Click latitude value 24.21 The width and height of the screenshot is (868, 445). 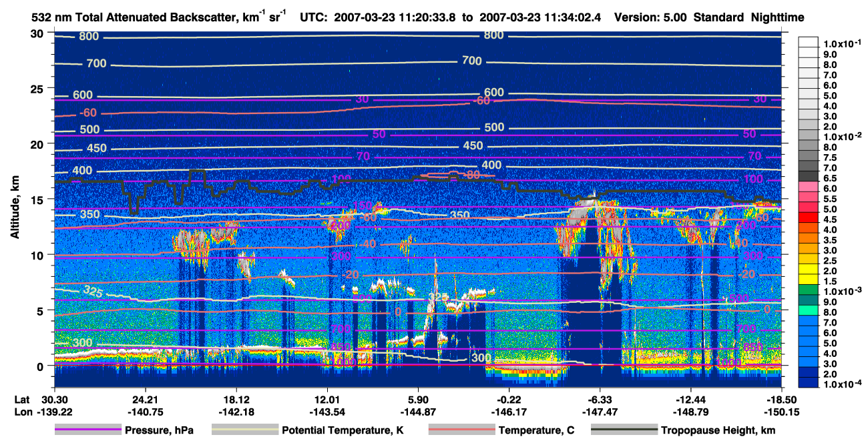click(x=144, y=399)
